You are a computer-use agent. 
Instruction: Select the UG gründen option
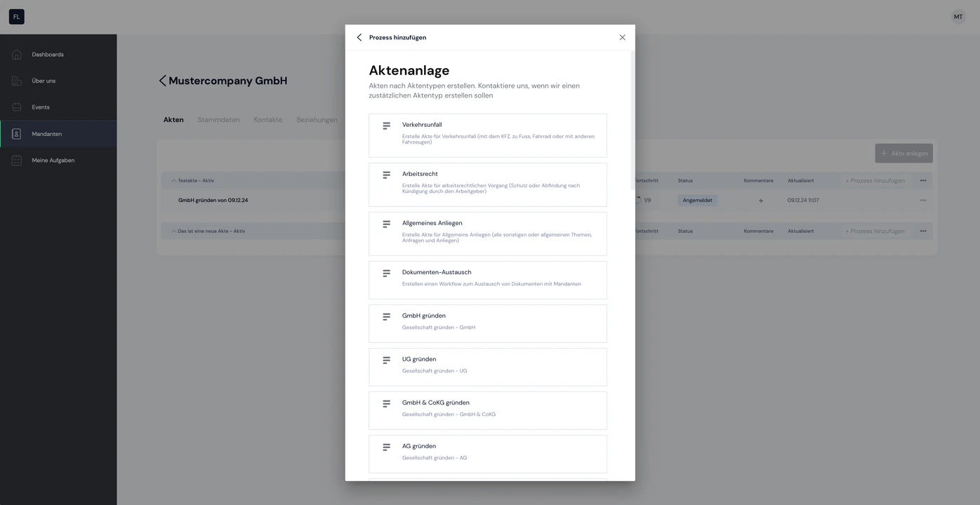pos(488,367)
